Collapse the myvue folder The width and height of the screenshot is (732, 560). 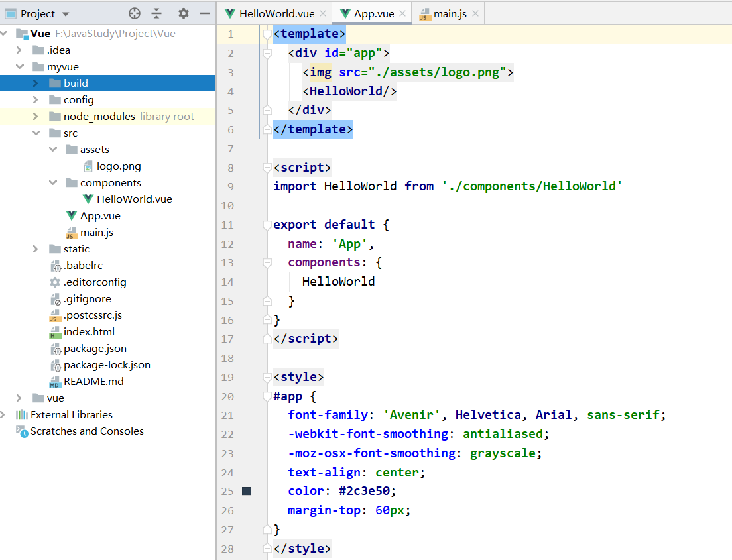pyautogui.click(x=20, y=67)
